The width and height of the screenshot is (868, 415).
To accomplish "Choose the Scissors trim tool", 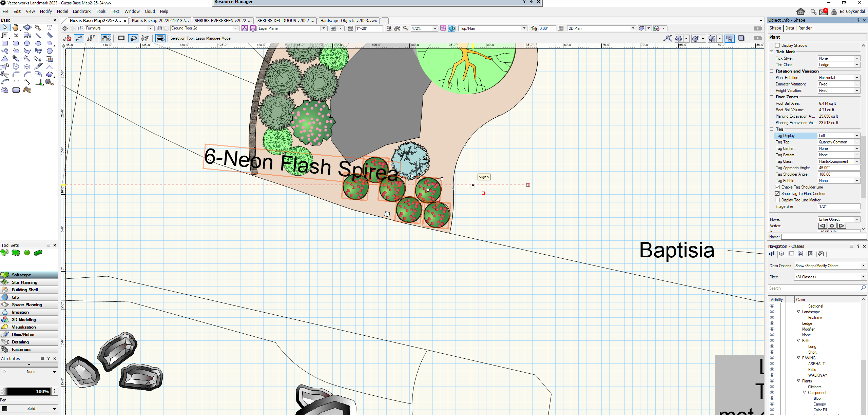I will 4,74.
